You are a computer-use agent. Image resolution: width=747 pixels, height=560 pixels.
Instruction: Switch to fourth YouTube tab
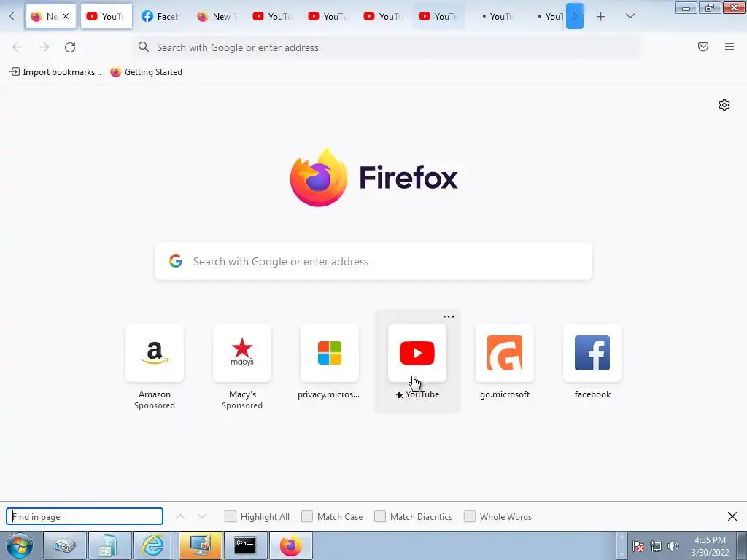384,17
